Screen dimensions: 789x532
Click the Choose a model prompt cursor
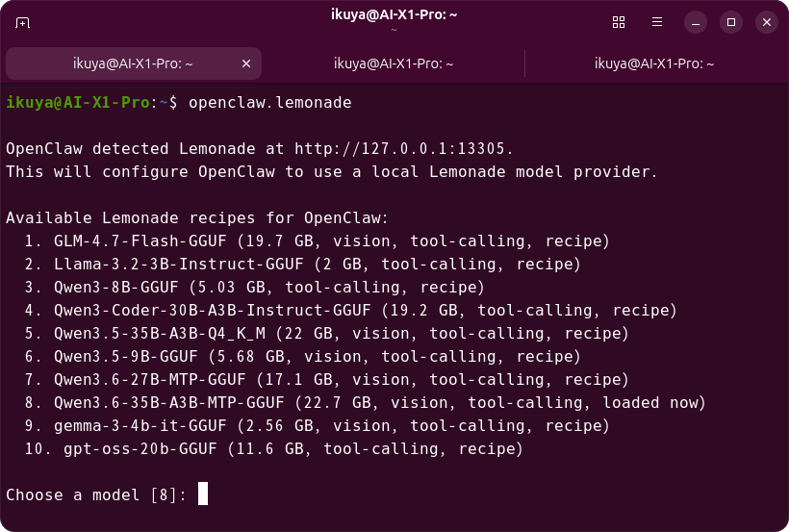(203, 494)
